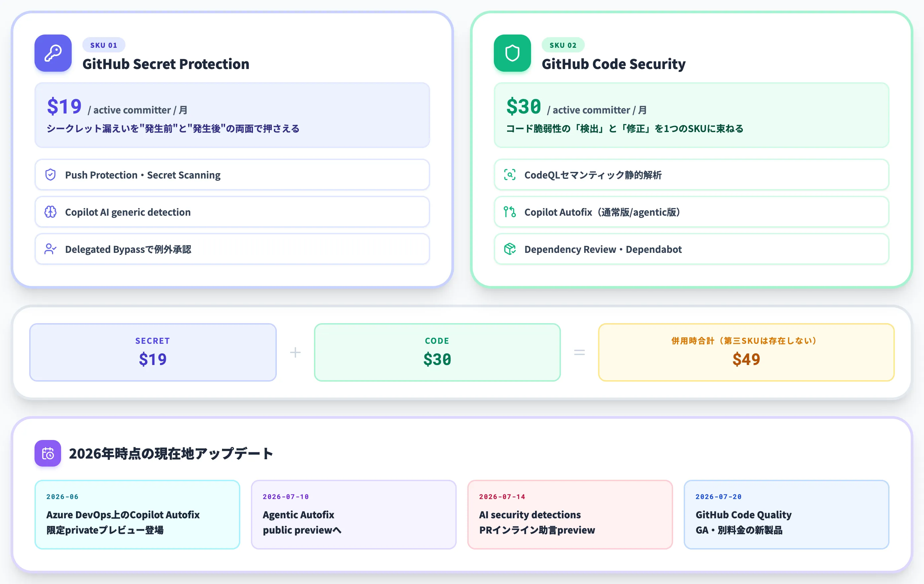Click the $19 amount in the SECRET summary box

153,360
